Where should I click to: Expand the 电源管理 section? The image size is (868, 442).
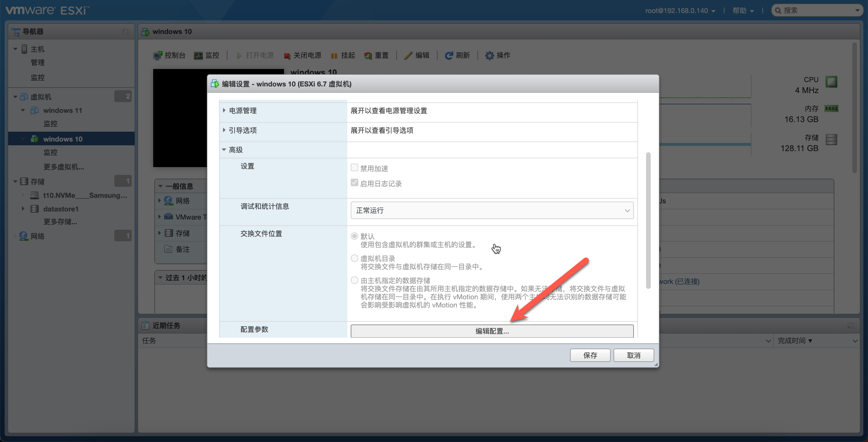point(225,110)
